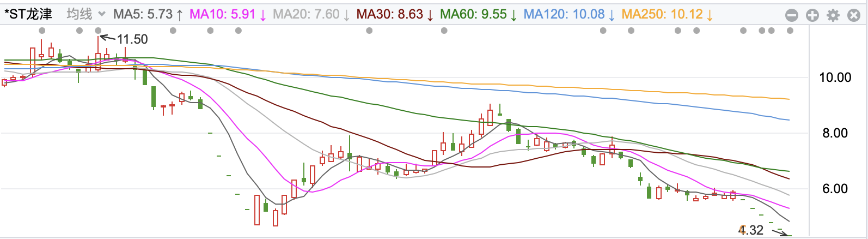Screen dimensions: 868x239
Task: Click the MA10: 5.91 legend label
Action: point(228,14)
